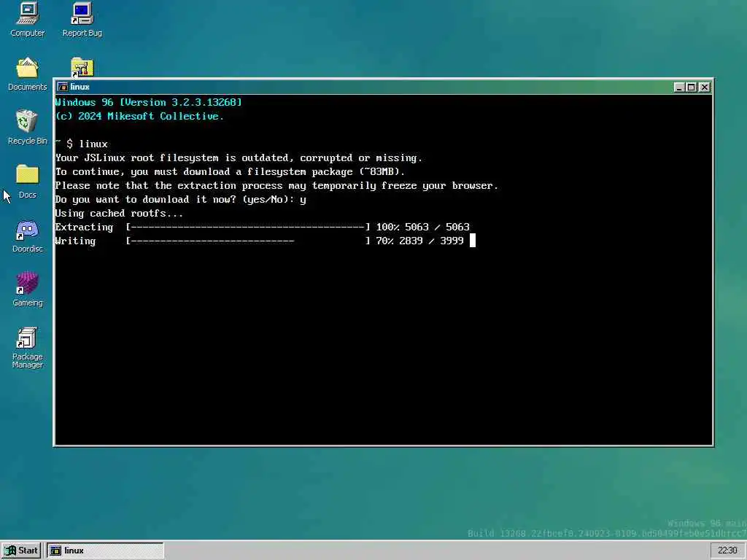Click the Writing progress bar line
Image resolution: width=747 pixels, height=560 pixels.
pyautogui.click(x=260, y=241)
